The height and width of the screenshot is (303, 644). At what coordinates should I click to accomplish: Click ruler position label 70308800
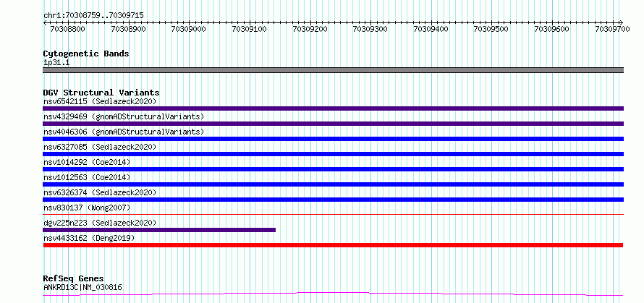point(67,29)
